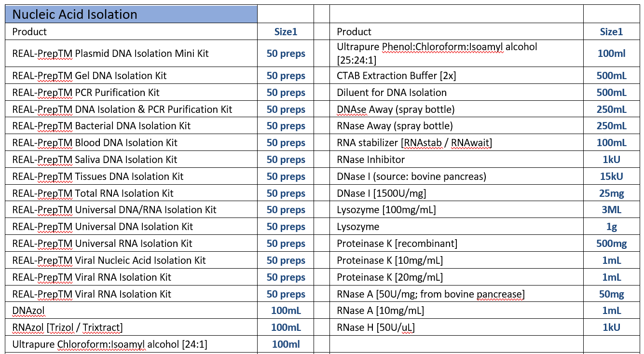This screenshot has height=354, width=644.
Task: Click the right Size1 column header
Action: tap(611, 32)
